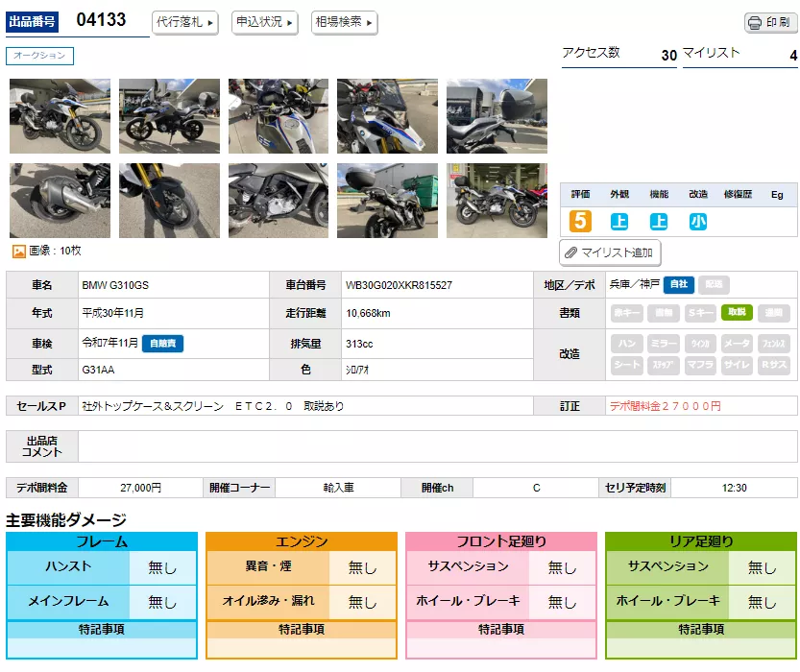Open the 申込状況 application status dropdown

coord(265,22)
